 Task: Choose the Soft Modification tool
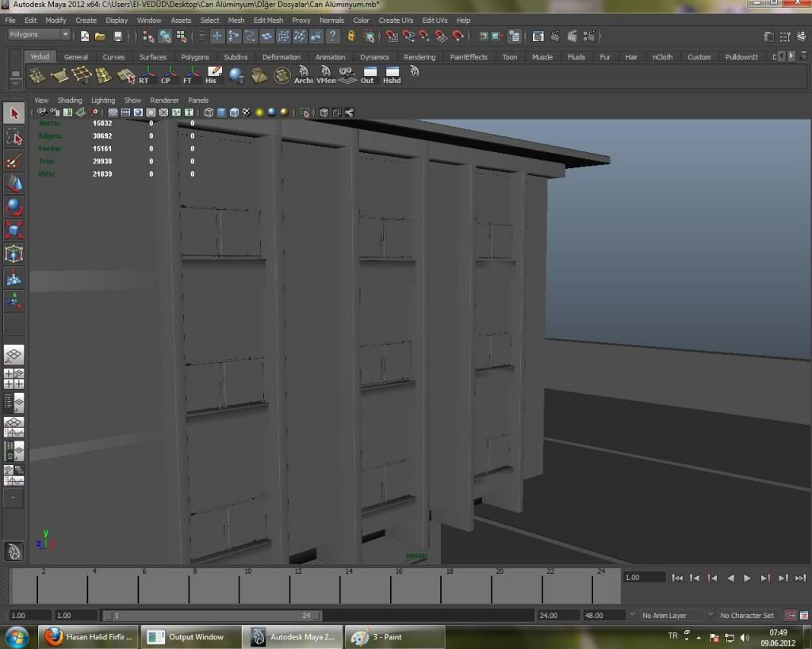coord(14,277)
